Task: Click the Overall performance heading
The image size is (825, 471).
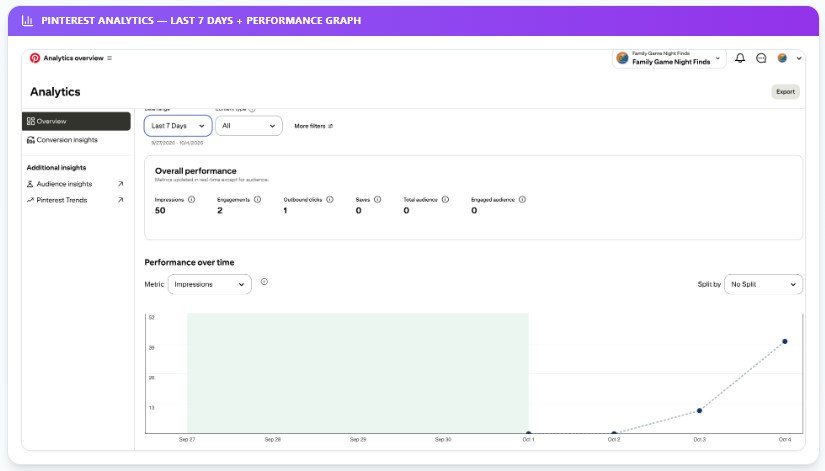Action: click(195, 171)
